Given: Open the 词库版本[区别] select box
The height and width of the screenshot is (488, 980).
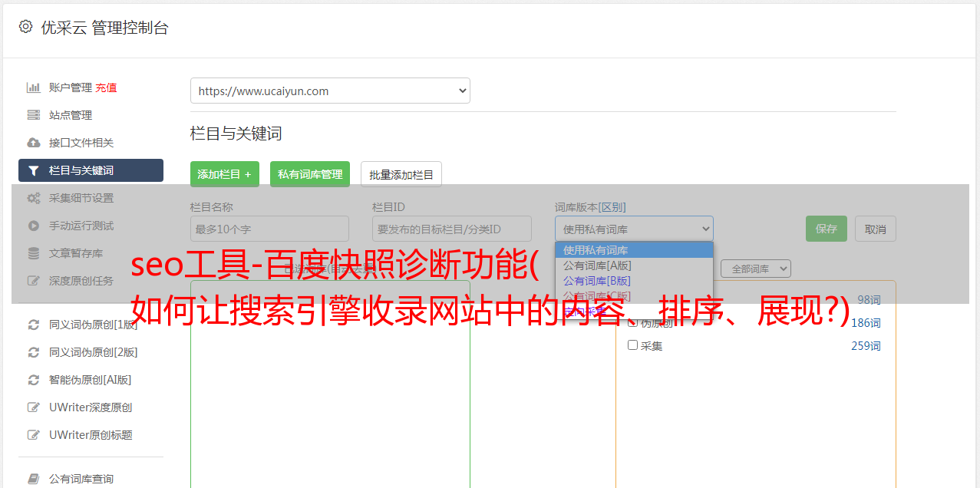Looking at the screenshot, I should click(x=634, y=229).
